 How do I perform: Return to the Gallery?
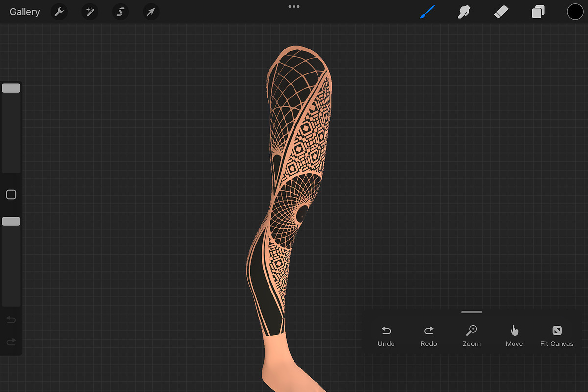point(24,11)
